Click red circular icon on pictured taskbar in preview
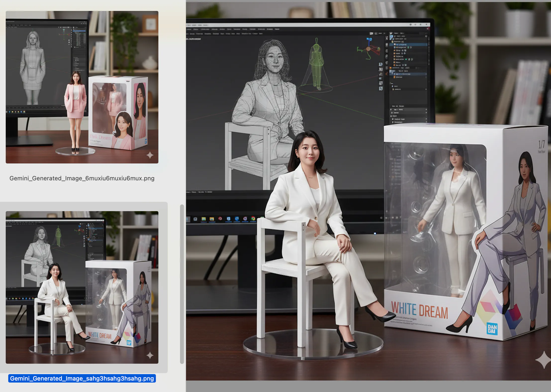 pyautogui.click(x=220, y=219)
